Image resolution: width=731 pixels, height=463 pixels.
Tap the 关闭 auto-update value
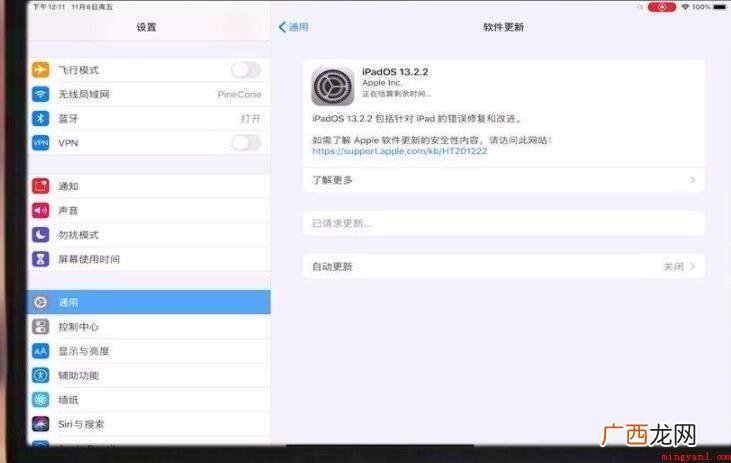(x=673, y=267)
